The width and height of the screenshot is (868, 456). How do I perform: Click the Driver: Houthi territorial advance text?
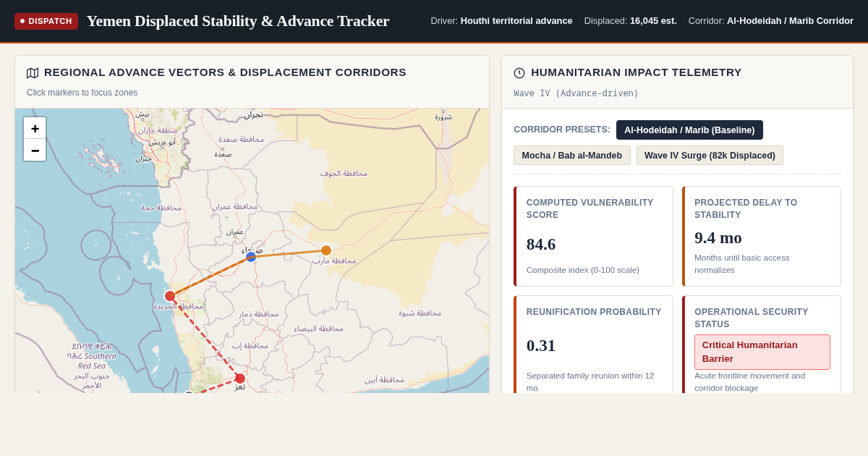click(x=501, y=21)
